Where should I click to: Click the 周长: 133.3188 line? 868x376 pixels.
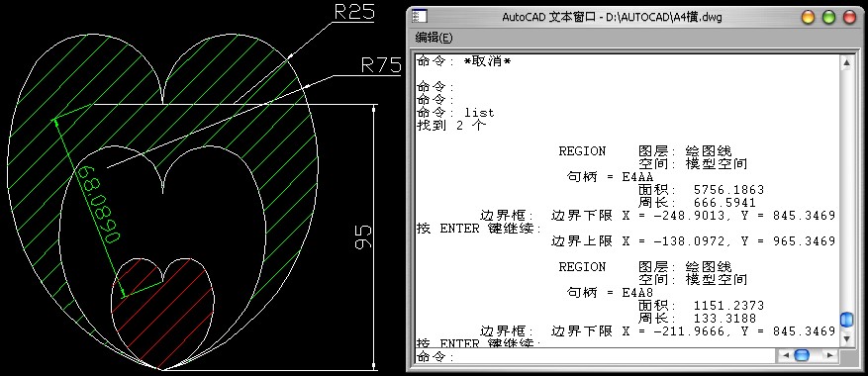pyautogui.click(x=697, y=319)
